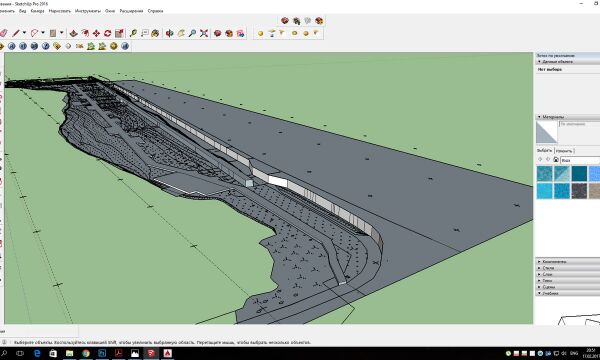Viewport: 600px width, 360px height.
Task: Click the status bar info icon
Action: (4, 342)
